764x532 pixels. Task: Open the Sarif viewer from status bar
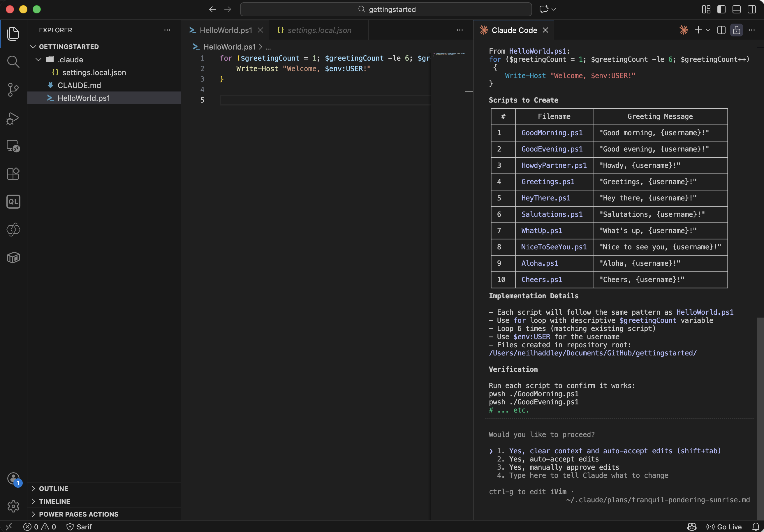[x=79, y=527]
